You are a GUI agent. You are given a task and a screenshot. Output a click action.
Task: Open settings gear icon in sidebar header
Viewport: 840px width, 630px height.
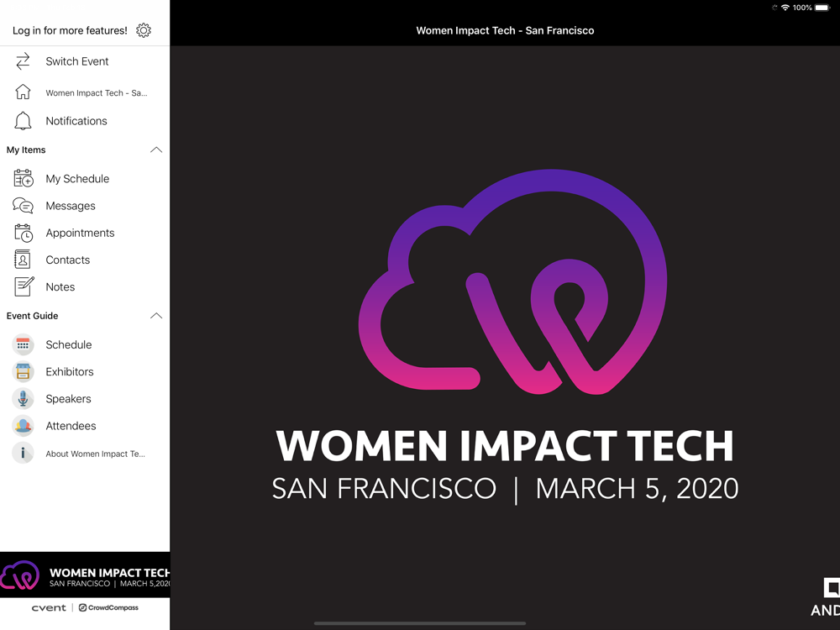[x=144, y=30]
